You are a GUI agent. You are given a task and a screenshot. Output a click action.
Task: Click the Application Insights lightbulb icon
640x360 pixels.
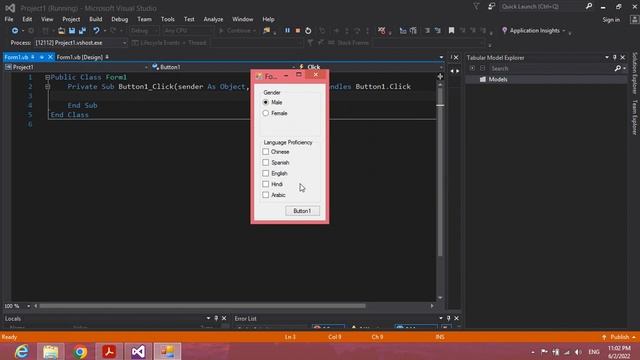coord(504,31)
